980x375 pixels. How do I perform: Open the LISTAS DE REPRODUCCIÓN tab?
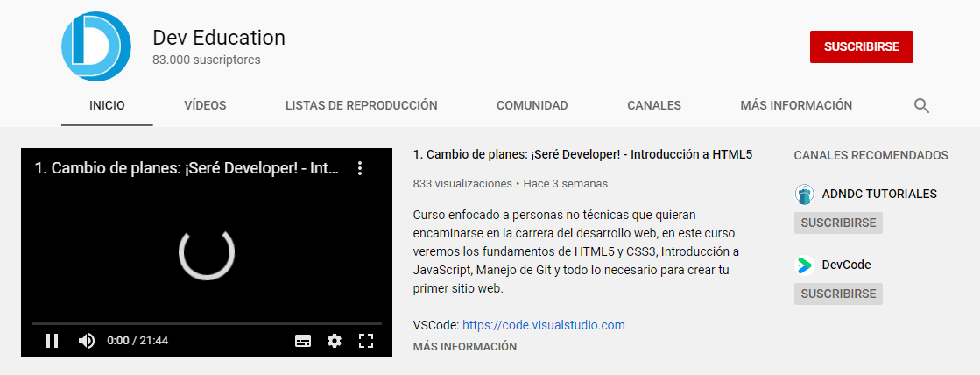point(361,106)
